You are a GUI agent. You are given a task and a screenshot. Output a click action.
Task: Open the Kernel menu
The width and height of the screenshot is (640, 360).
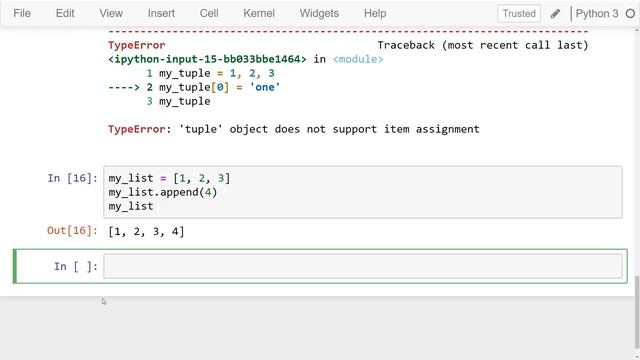point(259,13)
